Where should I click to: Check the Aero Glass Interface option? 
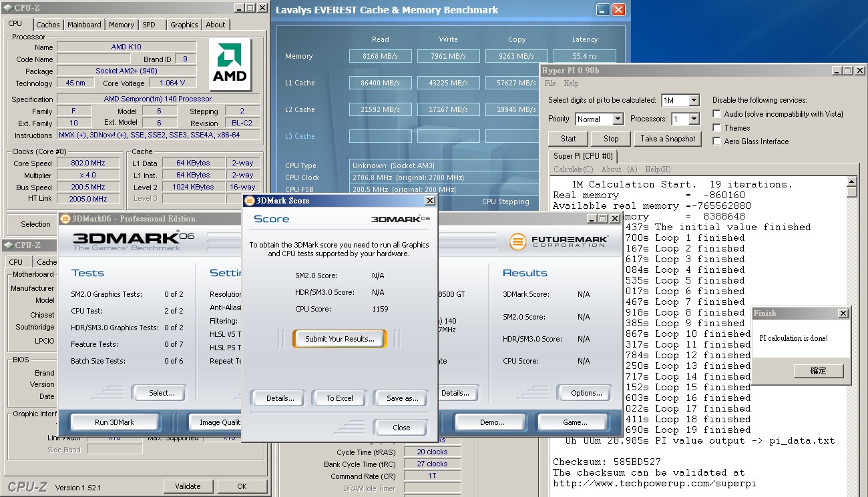[717, 141]
